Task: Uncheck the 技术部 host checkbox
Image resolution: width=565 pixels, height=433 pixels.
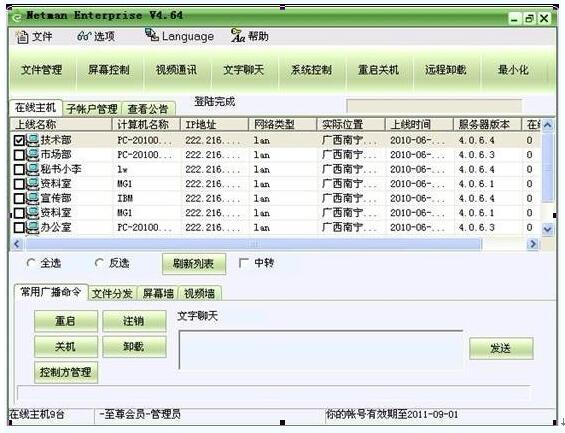Action: (x=19, y=140)
